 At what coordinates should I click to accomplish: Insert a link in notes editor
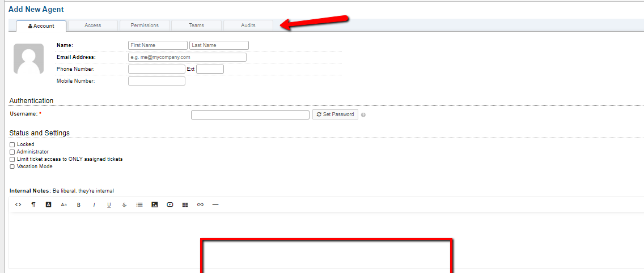200,204
